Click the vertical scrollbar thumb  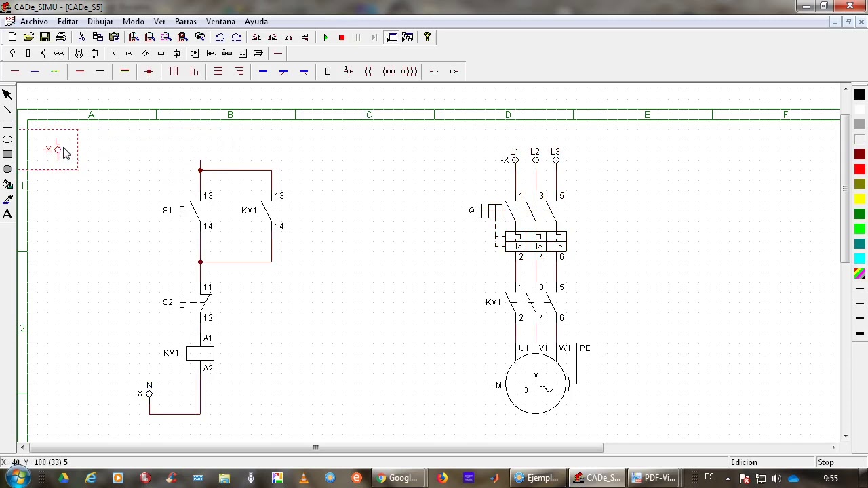(845, 188)
